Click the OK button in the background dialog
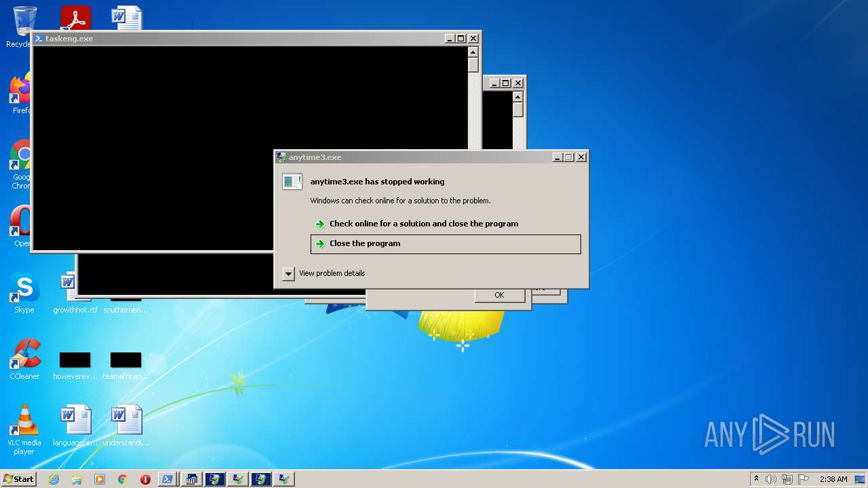The height and width of the screenshot is (488, 868). coord(499,295)
